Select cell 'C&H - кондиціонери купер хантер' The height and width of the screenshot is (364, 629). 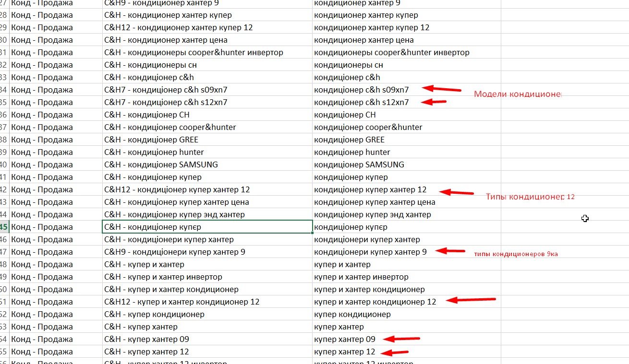207,239
